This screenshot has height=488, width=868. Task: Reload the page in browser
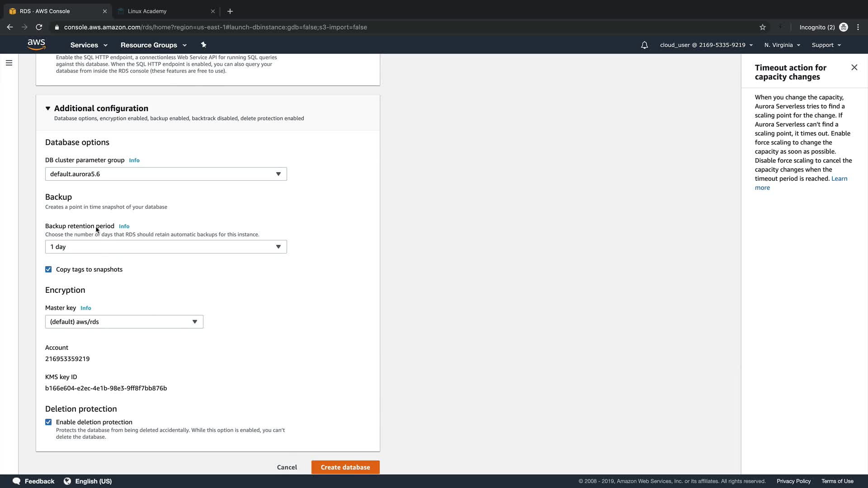pyautogui.click(x=39, y=27)
